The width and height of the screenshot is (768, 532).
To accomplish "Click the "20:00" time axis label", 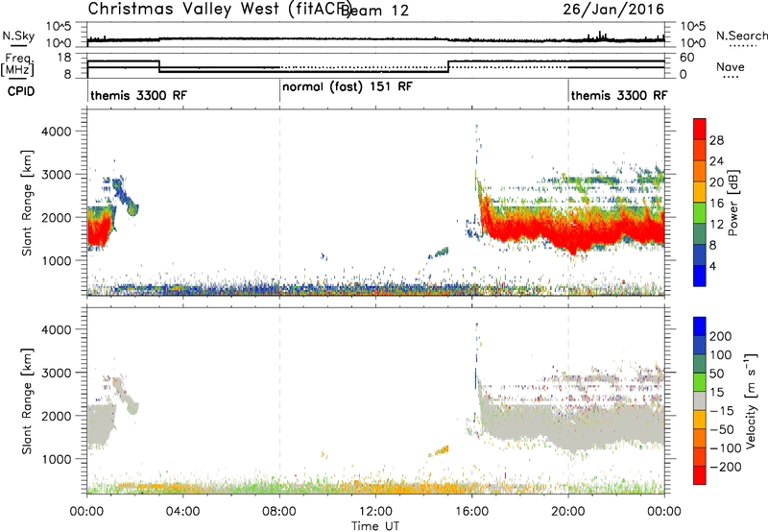I will click(x=568, y=512).
